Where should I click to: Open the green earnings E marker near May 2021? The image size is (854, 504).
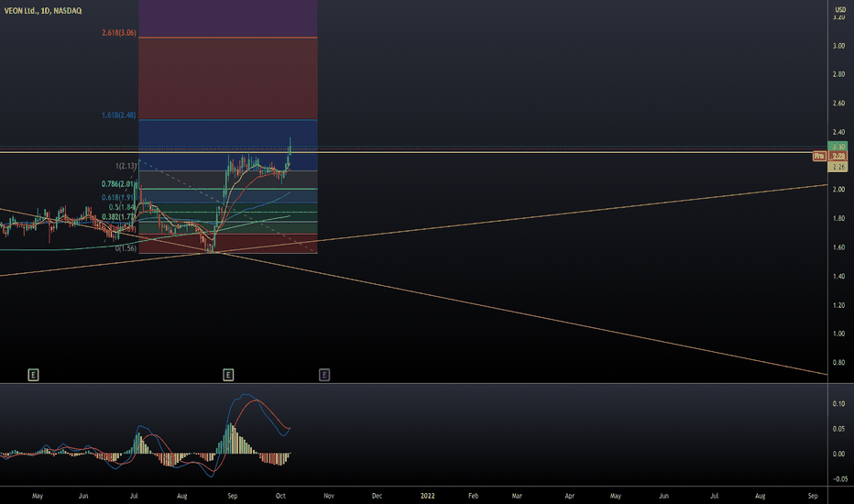tap(33, 375)
